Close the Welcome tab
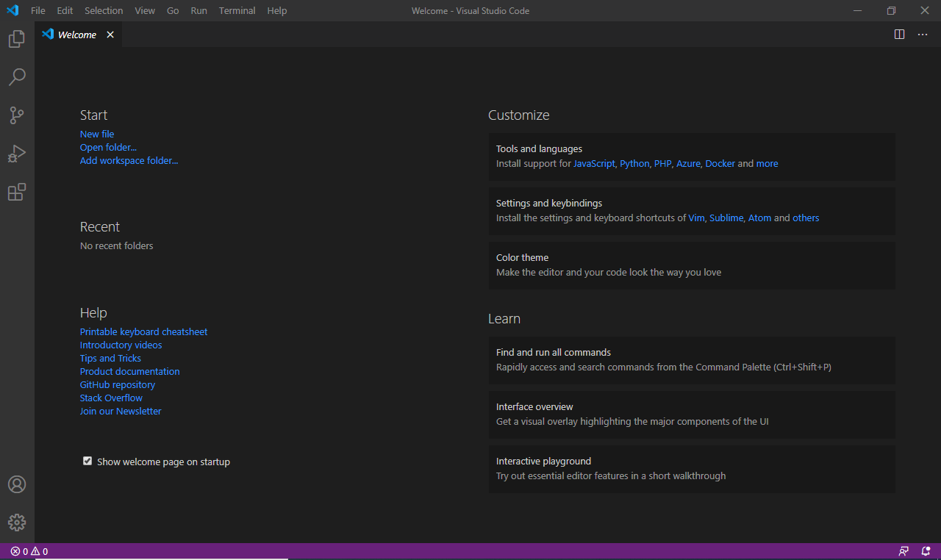This screenshot has width=941, height=560. pyautogui.click(x=110, y=35)
